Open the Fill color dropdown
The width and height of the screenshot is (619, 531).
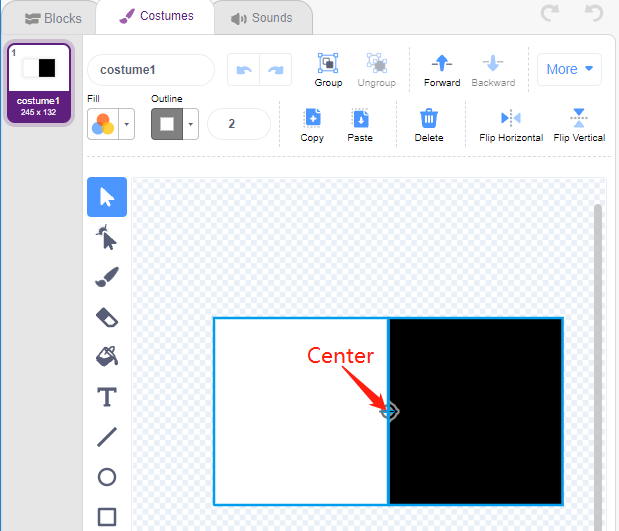pos(127,124)
